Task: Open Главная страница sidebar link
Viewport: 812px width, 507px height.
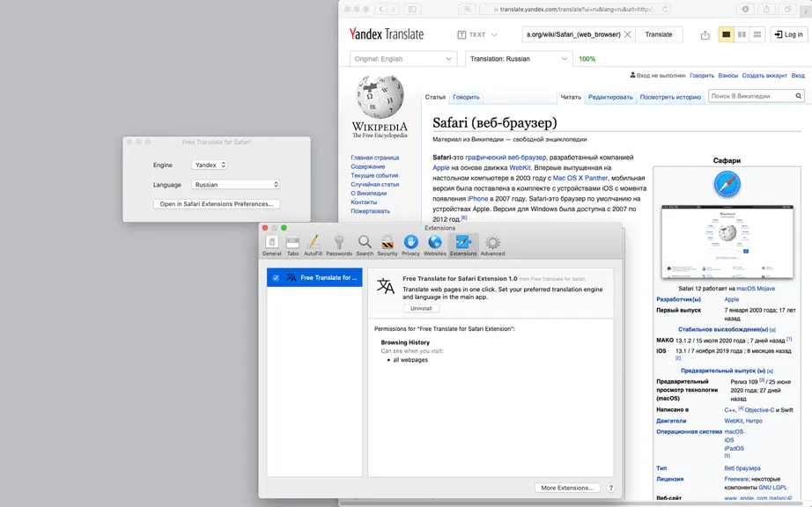Action: [375, 158]
